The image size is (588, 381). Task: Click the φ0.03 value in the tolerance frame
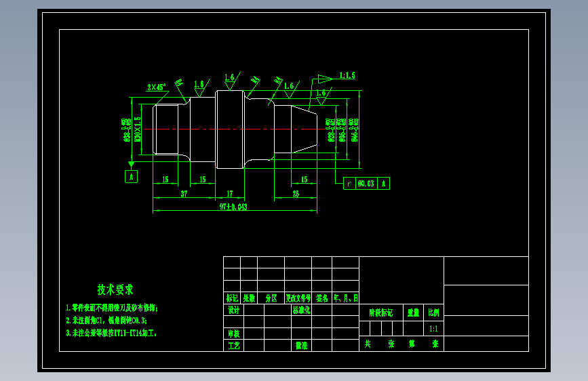pyautogui.click(x=366, y=184)
